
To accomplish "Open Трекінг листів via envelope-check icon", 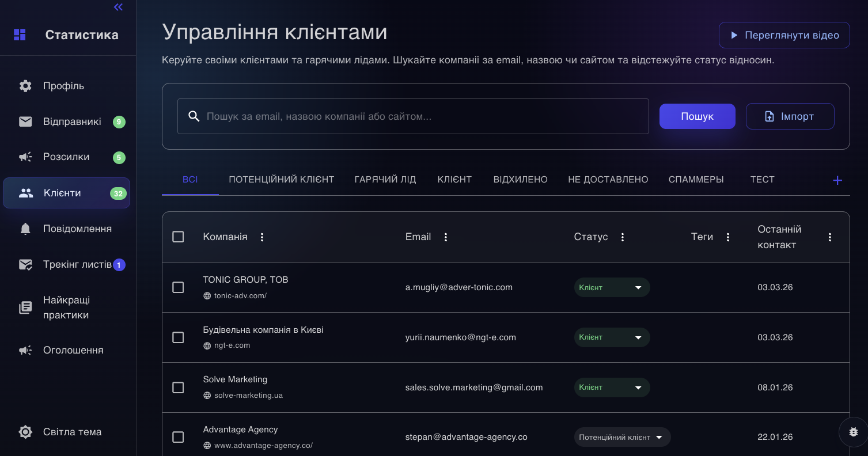I will click(x=25, y=264).
